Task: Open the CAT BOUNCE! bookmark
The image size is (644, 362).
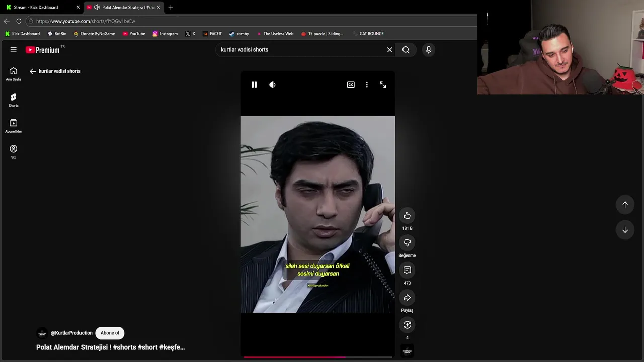Action: 368,34
